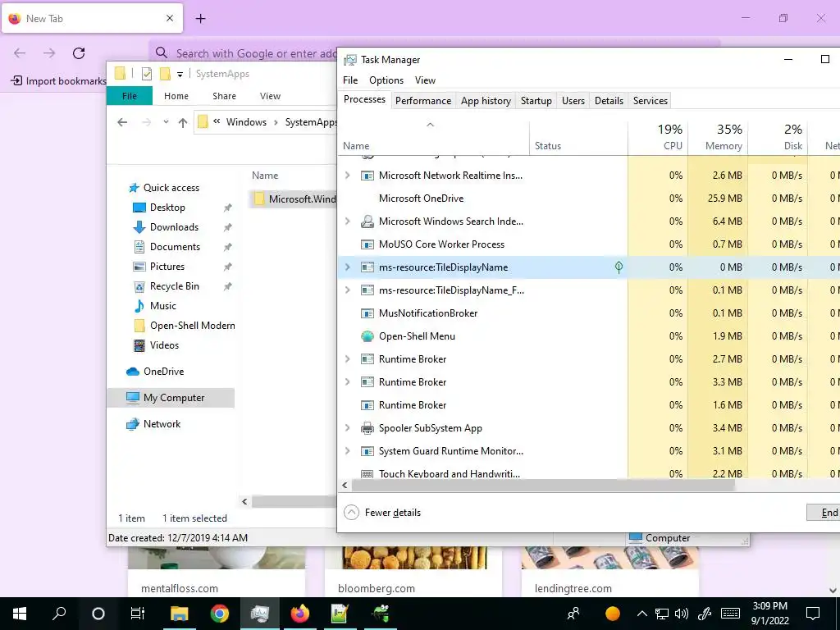This screenshot has height=630, width=840.
Task: Open Quick Access Toolbar customize dropdown in Explorer
Action: pyautogui.click(x=180, y=75)
